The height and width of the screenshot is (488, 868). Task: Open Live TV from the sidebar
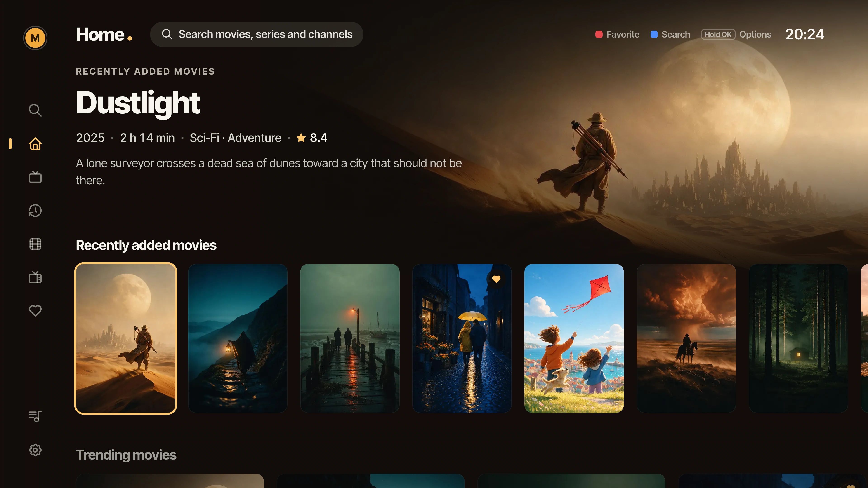[x=35, y=177]
